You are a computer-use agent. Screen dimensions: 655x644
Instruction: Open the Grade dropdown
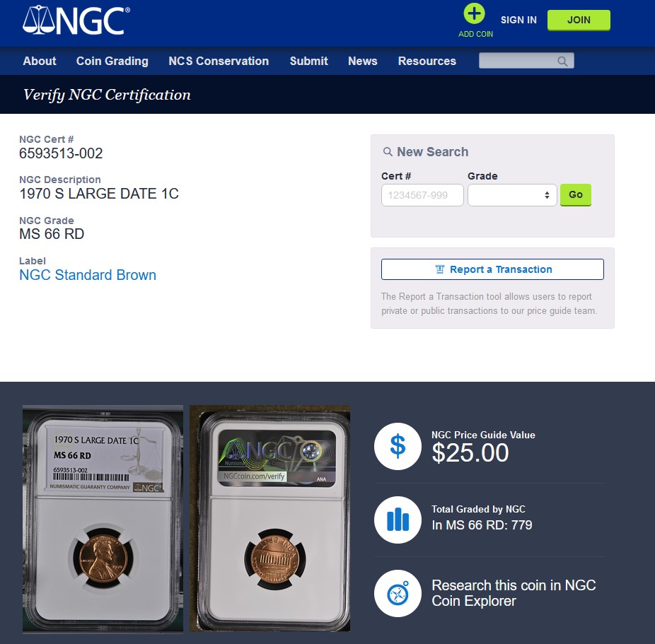[x=512, y=195]
